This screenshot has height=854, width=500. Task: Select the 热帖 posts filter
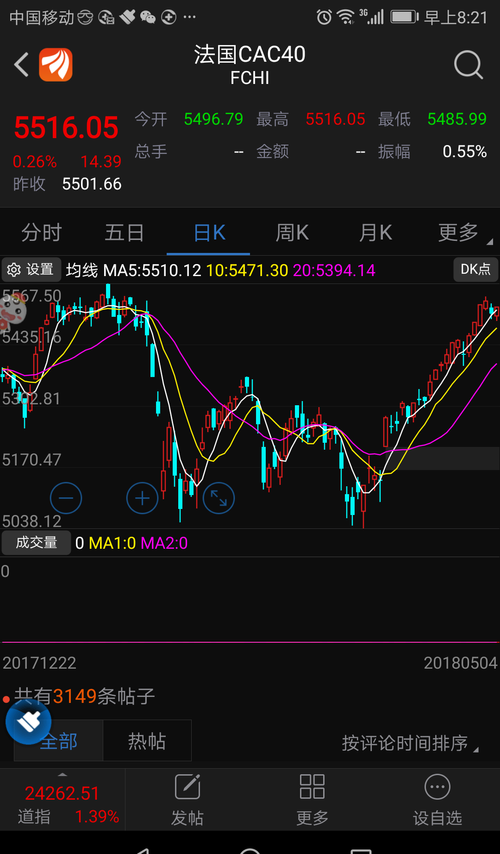(147, 741)
